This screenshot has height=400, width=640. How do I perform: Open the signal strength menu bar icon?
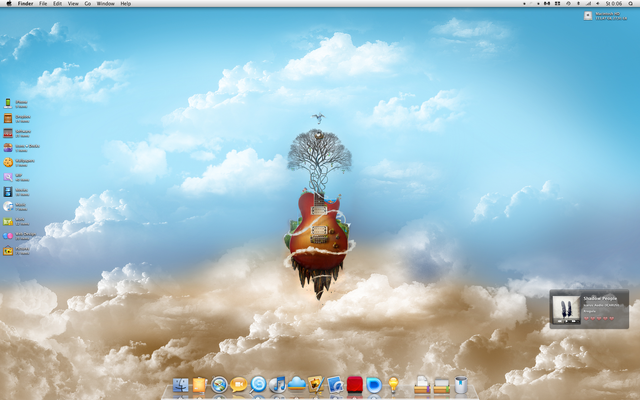(x=588, y=3)
